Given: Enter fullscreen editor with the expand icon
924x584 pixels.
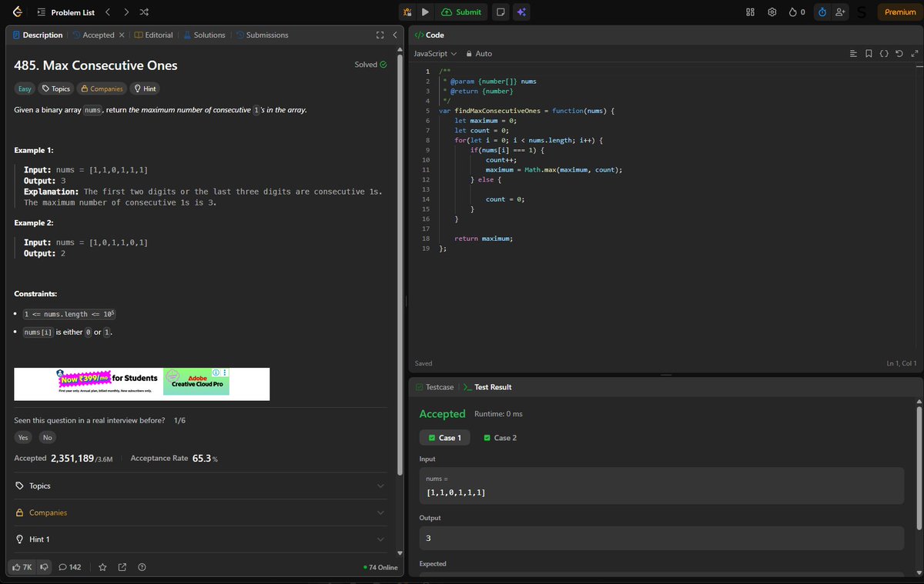Looking at the screenshot, I should click(x=914, y=54).
